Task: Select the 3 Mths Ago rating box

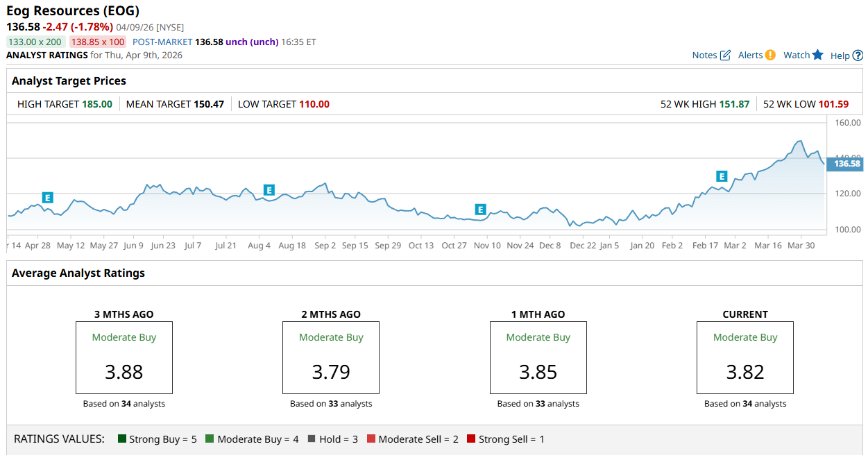Action: tap(124, 357)
